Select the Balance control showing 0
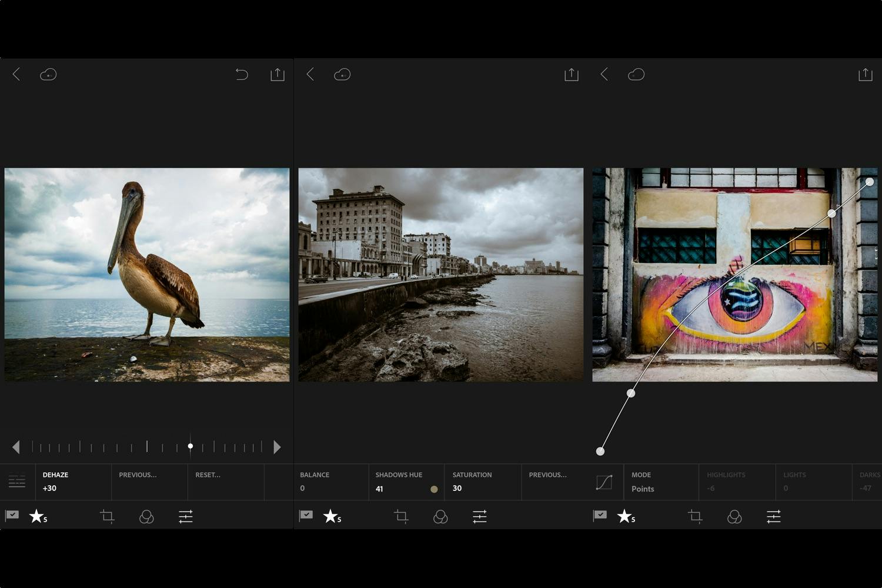The width and height of the screenshot is (882, 588). [x=314, y=481]
